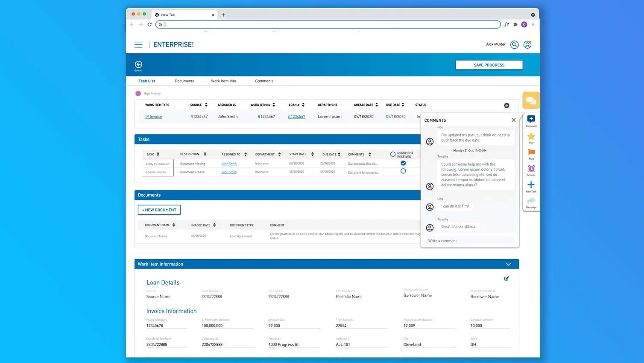Click the SAVE PROGRESS button
This screenshot has height=363, width=644.
click(489, 65)
